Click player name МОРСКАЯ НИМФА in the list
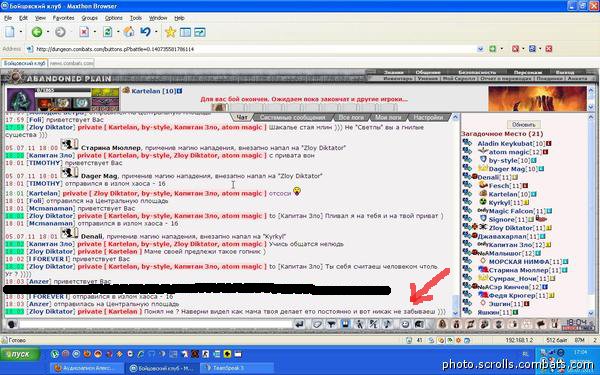 pos(520,261)
